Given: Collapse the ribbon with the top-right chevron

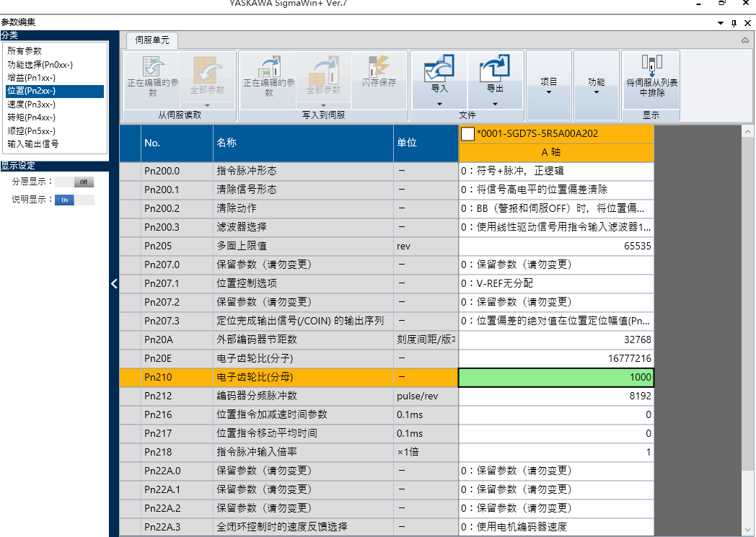Looking at the screenshot, I should [x=745, y=40].
